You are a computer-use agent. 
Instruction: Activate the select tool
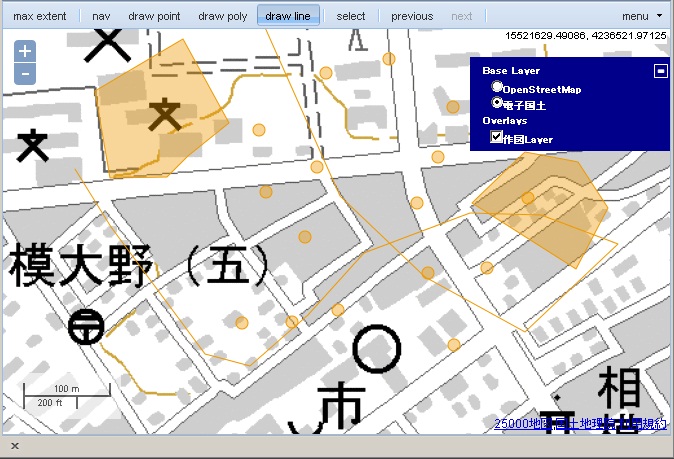click(351, 16)
